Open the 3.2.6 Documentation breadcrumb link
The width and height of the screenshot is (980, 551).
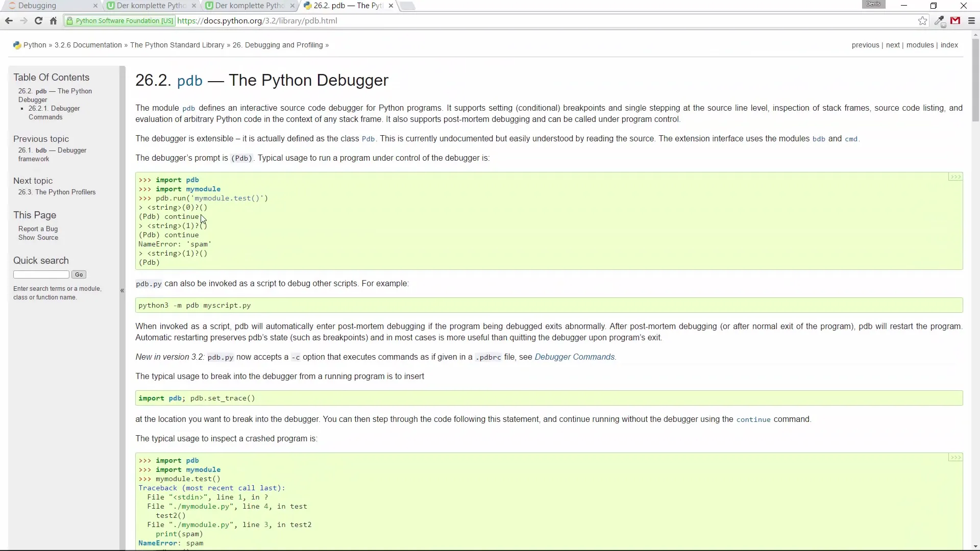[x=88, y=45]
